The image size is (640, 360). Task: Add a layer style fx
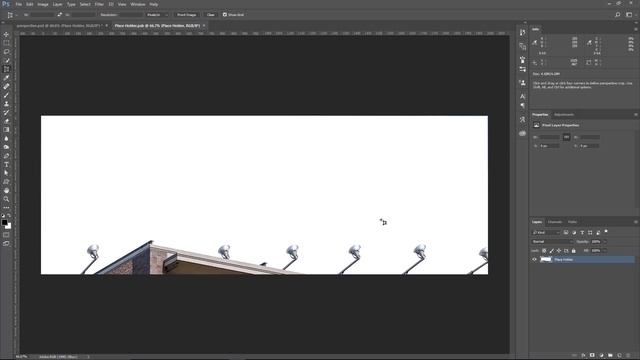point(583,356)
